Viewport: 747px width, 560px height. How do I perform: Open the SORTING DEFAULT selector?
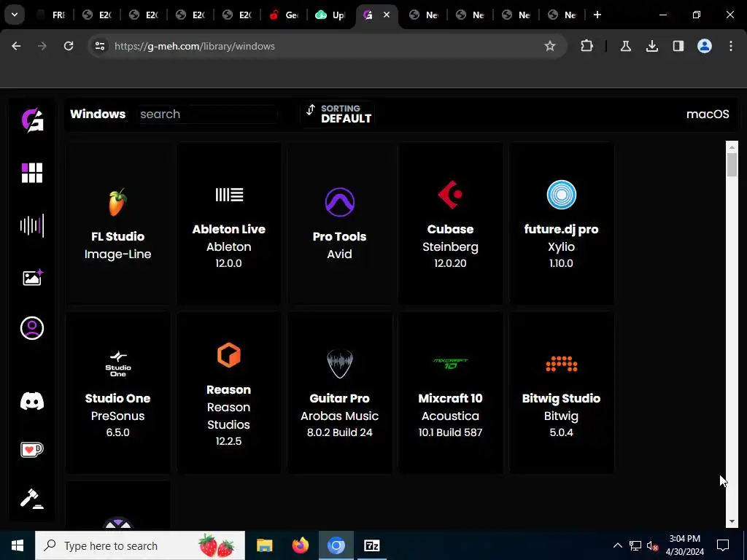pyautogui.click(x=338, y=114)
